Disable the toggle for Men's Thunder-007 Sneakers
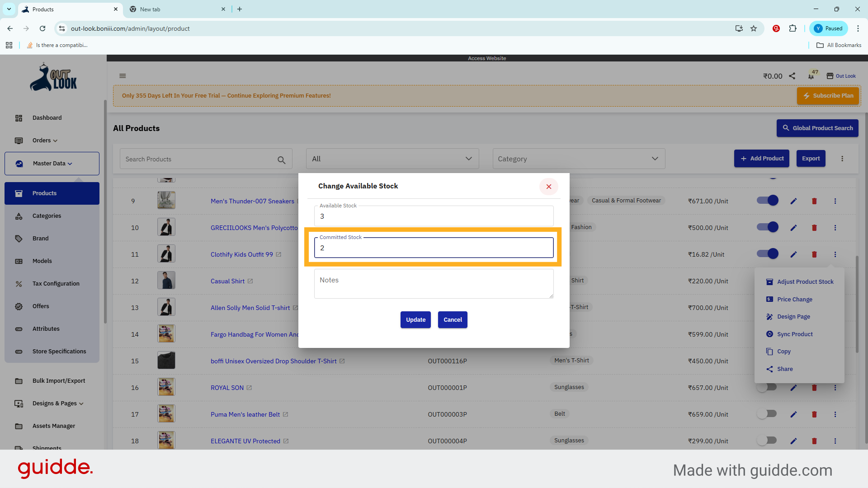Viewport: 868px width, 488px height. click(767, 201)
